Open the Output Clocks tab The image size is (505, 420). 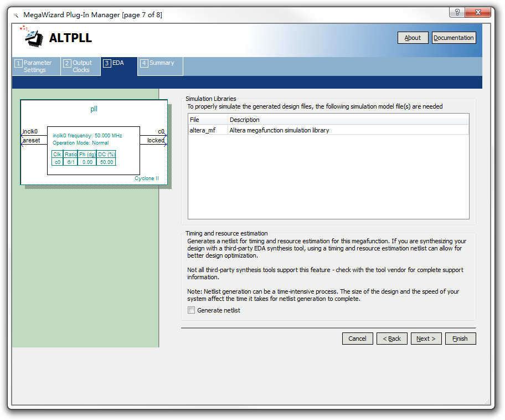pos(81,66)
